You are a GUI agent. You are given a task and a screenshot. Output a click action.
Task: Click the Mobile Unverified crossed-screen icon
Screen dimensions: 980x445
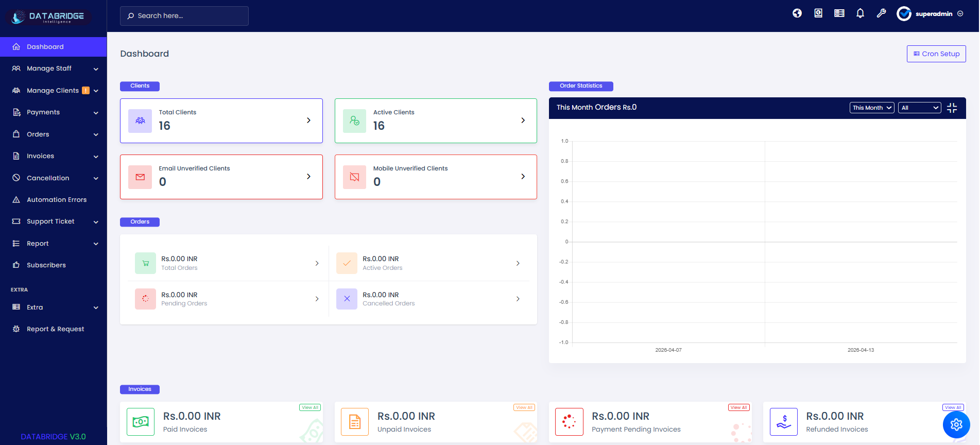pos(354,177)
